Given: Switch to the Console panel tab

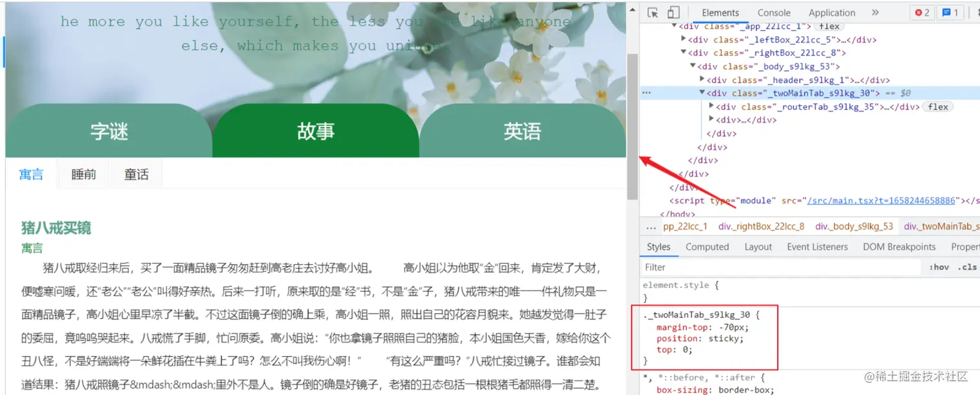Looking at the screenshot, I should click(x=774, y=12).
